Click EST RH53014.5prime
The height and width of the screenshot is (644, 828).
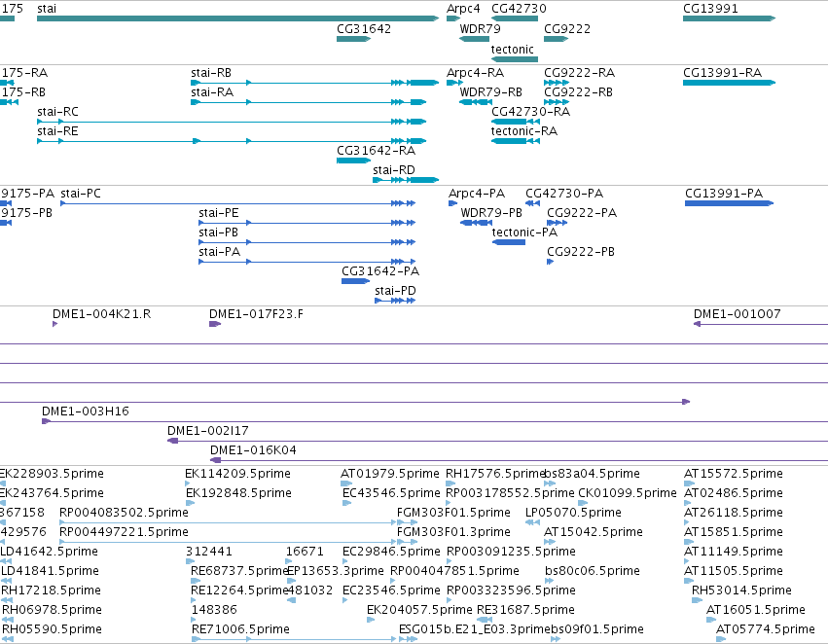click(x=696, y=600)
